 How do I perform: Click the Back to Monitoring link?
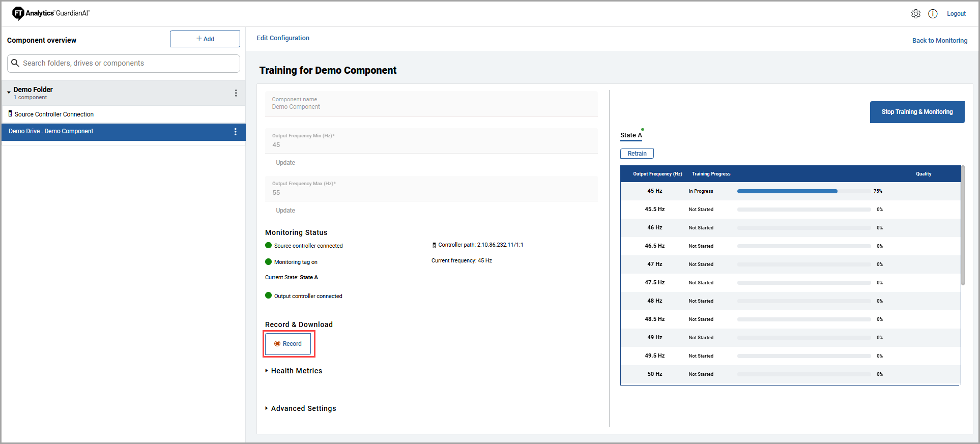[939, 41]
